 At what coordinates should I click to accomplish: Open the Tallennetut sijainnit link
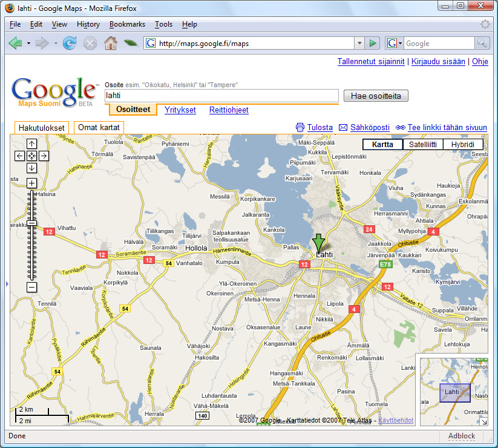click(x=371, y=61)
